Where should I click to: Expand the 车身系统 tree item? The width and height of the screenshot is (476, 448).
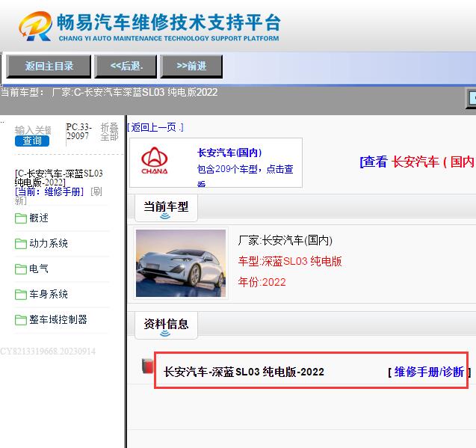coord(49,294)
